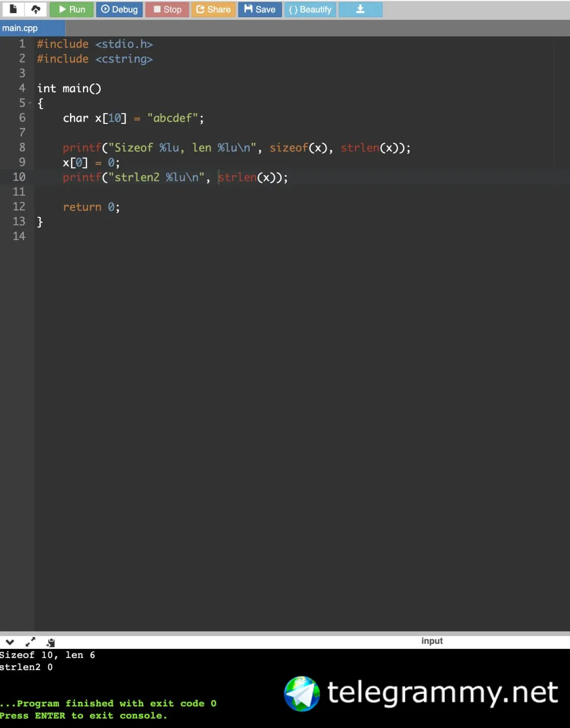Viewport: 570px width, 728px height.
Task: Click the format string "strlen2 %lu\n"
Action: 156,177
